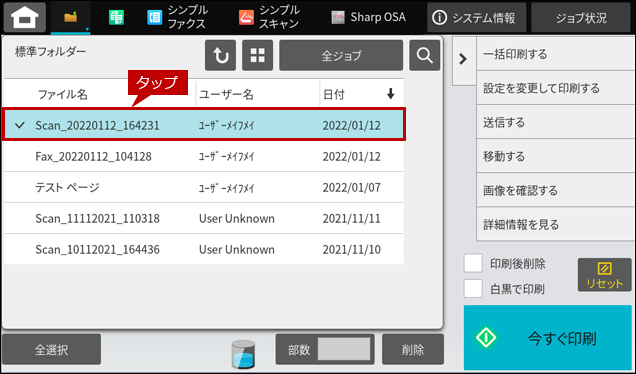Switch to thumbnail grid view
636x374 pixels.
tap(258, 55)
